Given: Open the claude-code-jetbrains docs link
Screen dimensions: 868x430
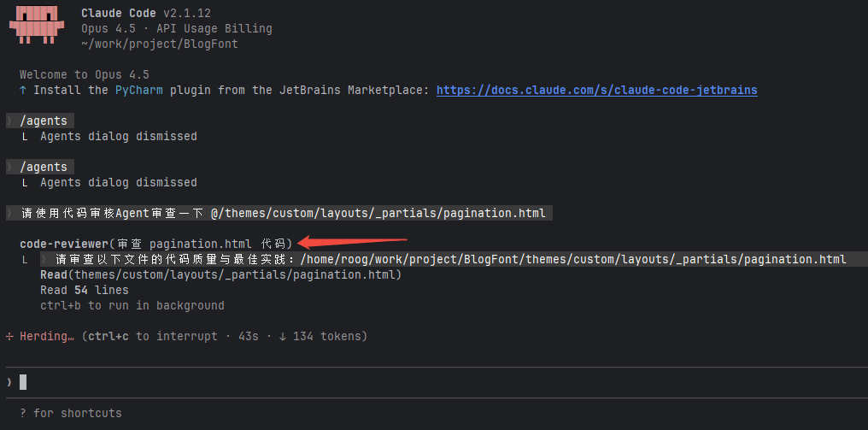Looking at the screenshot, I should point(596,91).
